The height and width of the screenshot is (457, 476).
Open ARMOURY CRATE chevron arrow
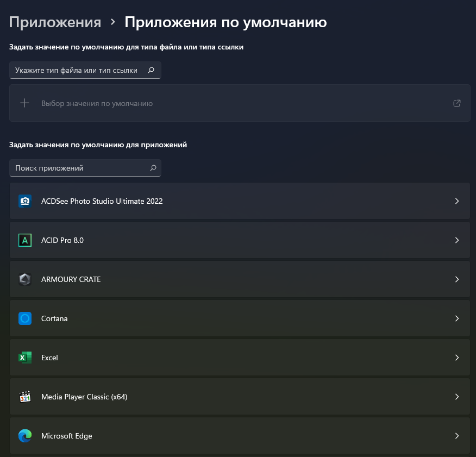click(x=457, y=279)
